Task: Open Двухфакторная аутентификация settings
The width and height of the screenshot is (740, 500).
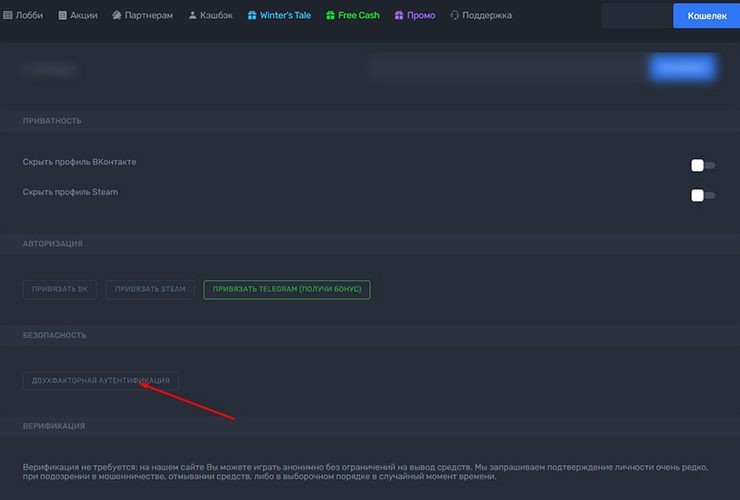Action: 101,380
